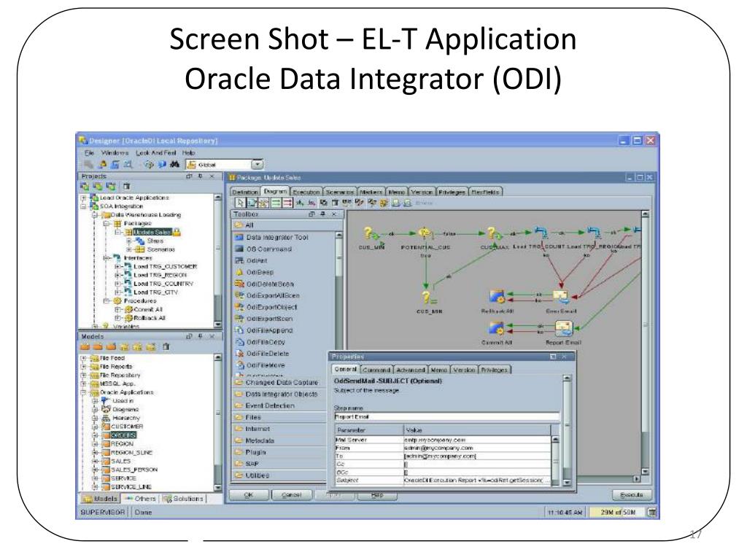Viewport: 747px width, 560px height.
Task: Select the Commit All step in diagram
Action: 496,328
